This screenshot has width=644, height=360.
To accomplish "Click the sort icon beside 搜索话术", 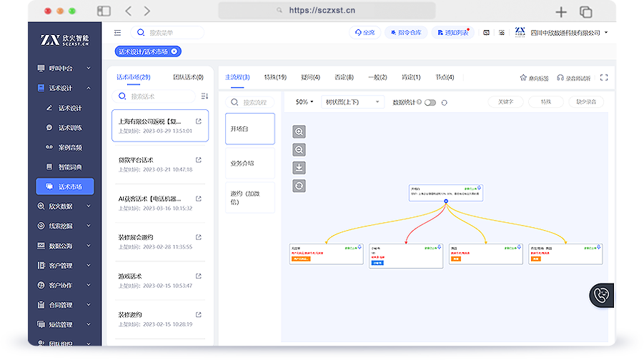I will (x=204, y=96).
